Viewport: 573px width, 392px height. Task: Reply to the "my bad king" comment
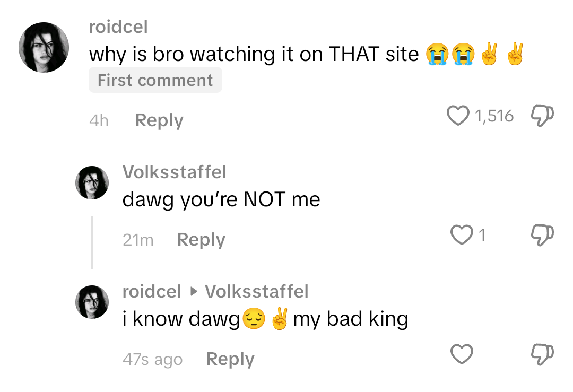230,359
